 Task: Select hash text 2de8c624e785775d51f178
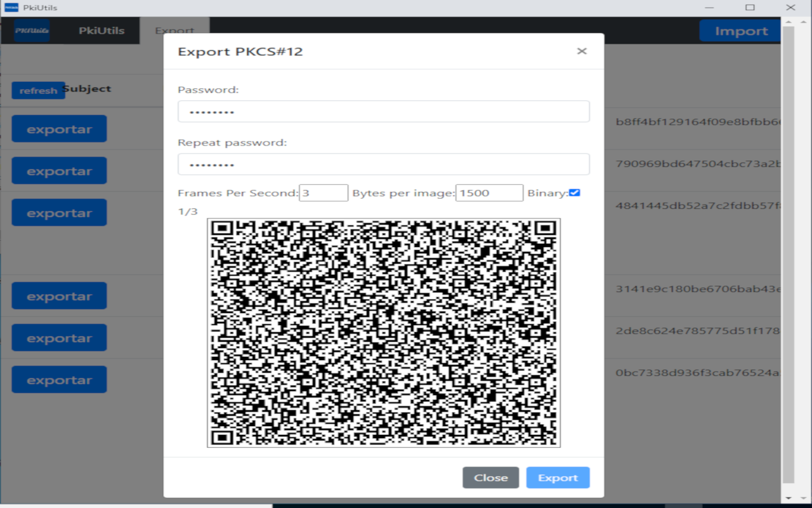pyautogui.click(x=698, y=331)
